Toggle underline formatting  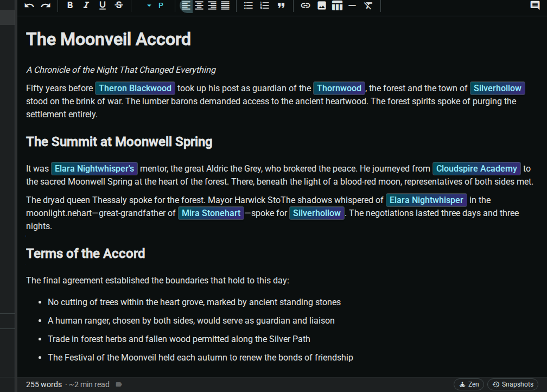[102, 5]
